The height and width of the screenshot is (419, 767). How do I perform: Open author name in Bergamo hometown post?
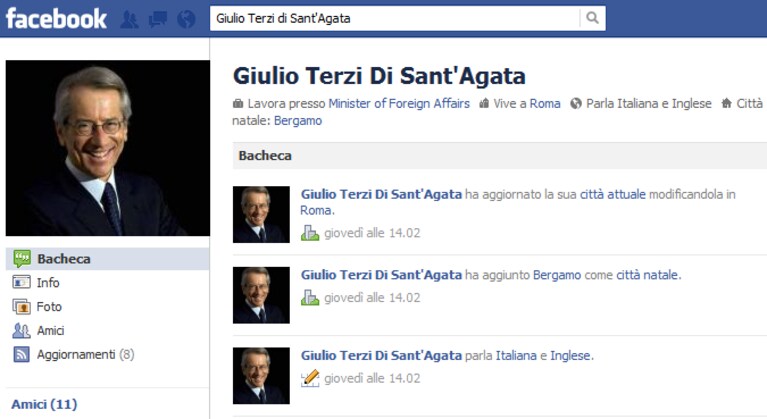pyautogui.click(x=381, y=275)
